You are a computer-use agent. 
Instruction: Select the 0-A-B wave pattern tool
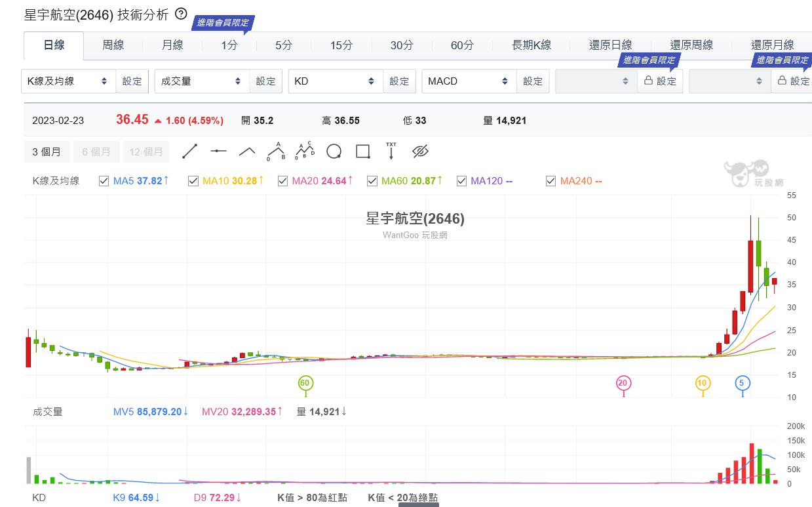click(x=276, y=152)
